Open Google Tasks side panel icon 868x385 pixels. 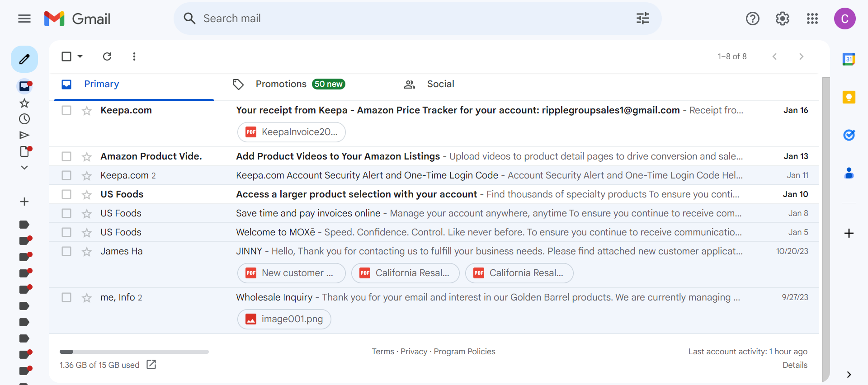(x=849, y=135)
